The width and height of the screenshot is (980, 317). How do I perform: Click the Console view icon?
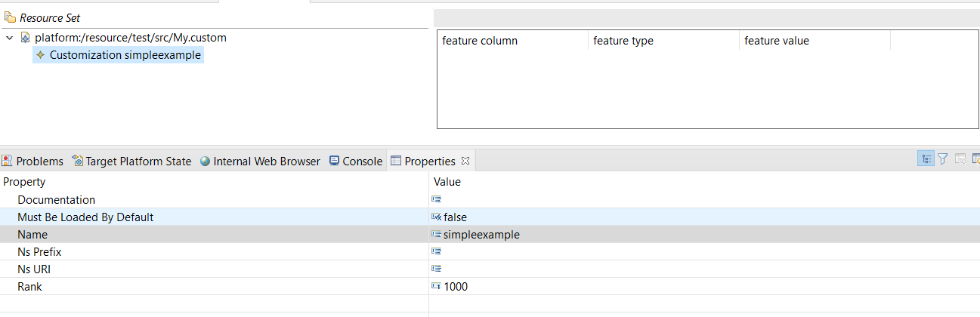[x=334, y=161]
